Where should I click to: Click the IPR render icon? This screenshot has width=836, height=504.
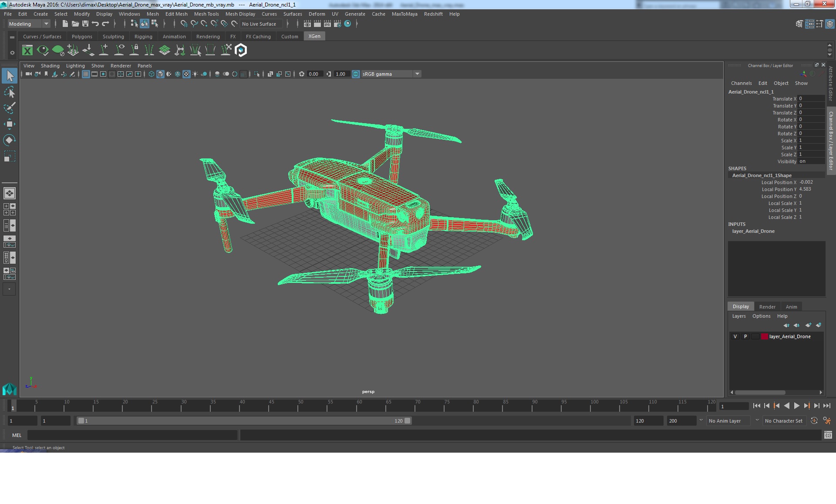327,24
